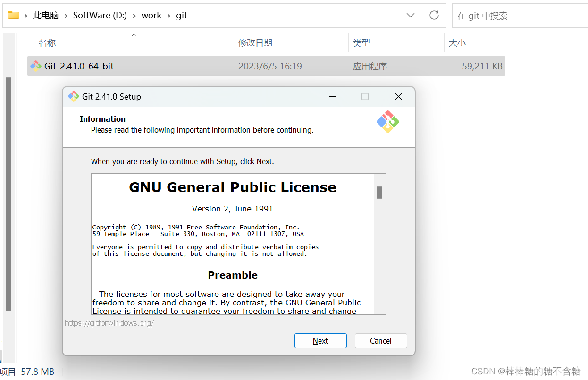Viewport: 588px width, 380px height.
Task: Click the Explorer navigation pane scrollbar
Action: click(8, 194)
